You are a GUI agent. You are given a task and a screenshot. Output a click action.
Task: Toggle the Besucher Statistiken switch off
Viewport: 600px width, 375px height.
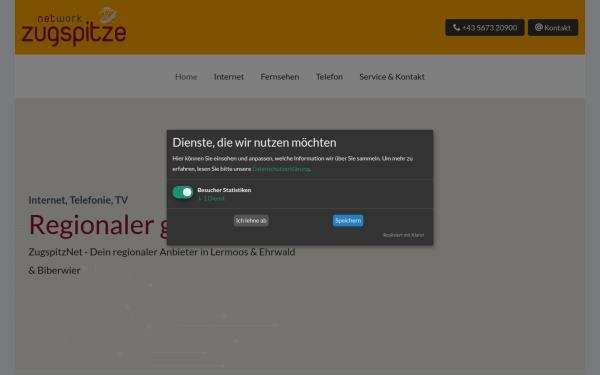(x=183, y=192)
